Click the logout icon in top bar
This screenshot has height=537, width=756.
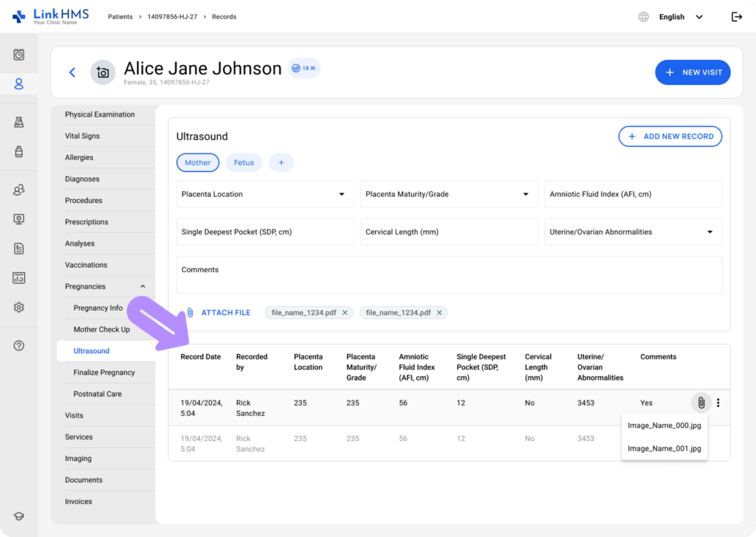736,17
